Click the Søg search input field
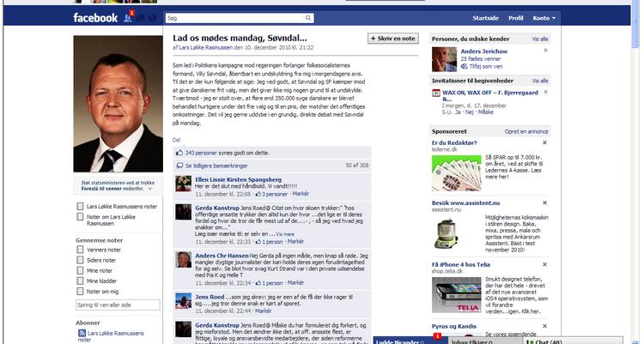 pos(234,18)
